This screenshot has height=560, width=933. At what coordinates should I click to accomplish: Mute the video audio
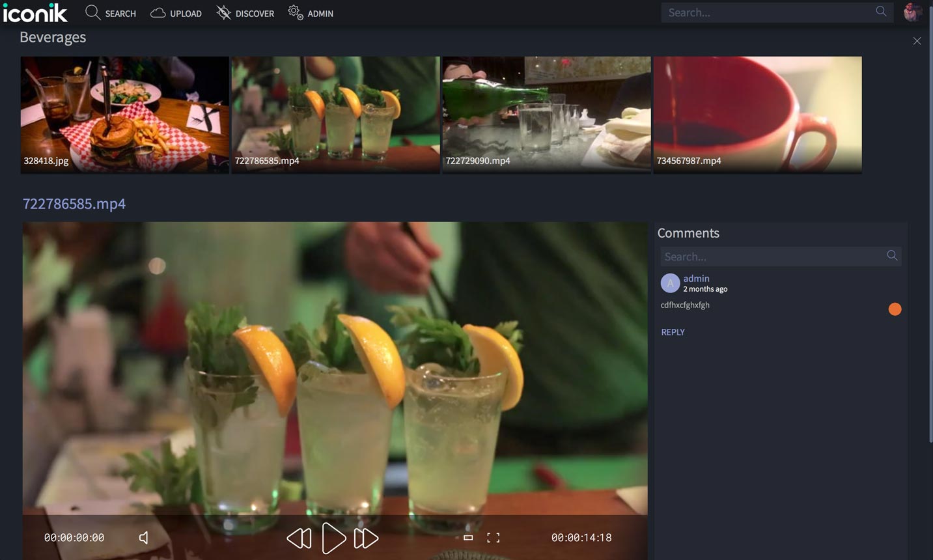144,538
